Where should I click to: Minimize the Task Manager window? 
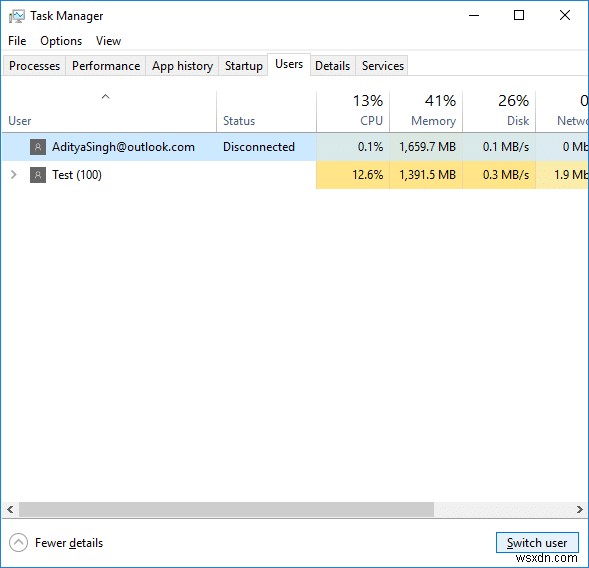coord(474,16)
